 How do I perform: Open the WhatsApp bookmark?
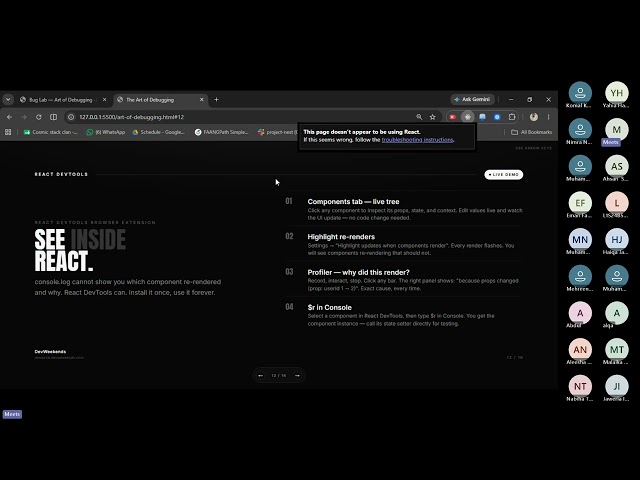(x=106, y=132)
